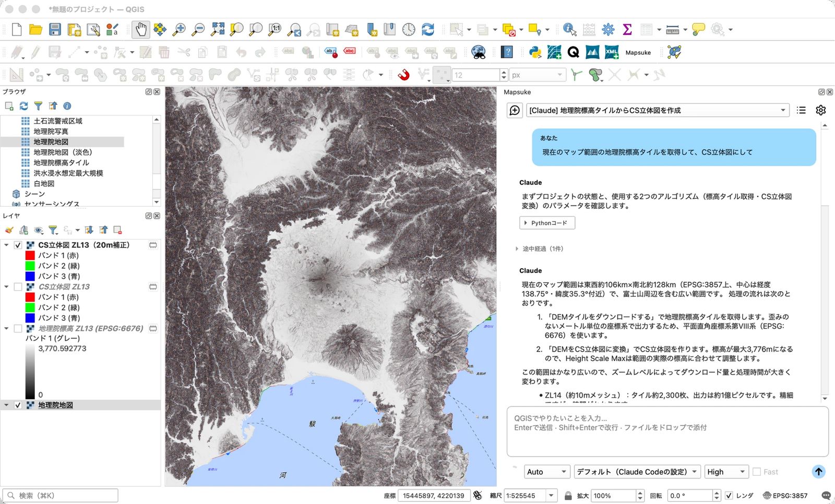Viewport: 835px width, 504px height.
Task: Toggle the レンダ render checkbox
Action: click(x=729, y=496)
